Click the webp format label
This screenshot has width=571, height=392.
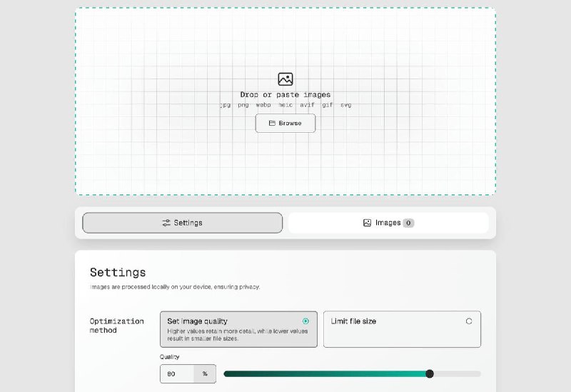264,105
